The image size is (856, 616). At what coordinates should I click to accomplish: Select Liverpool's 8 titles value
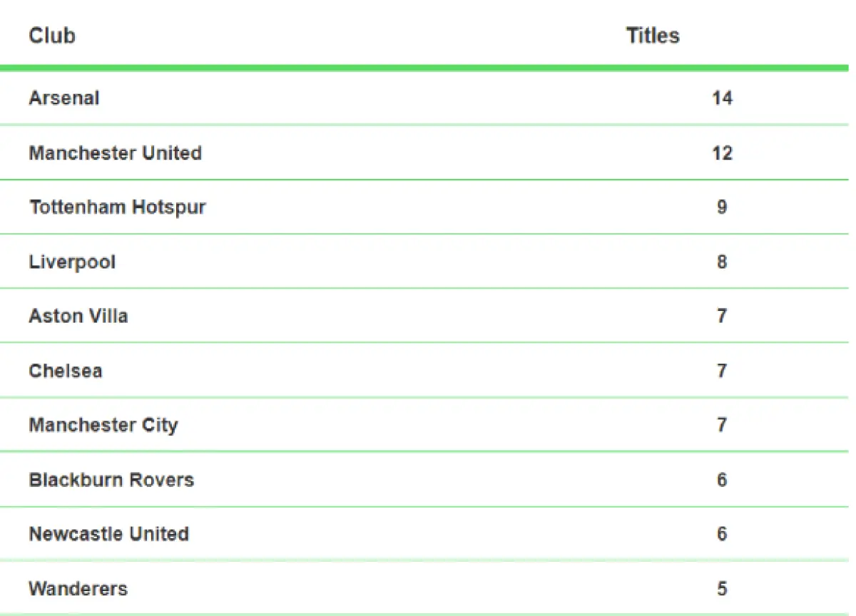722,262
